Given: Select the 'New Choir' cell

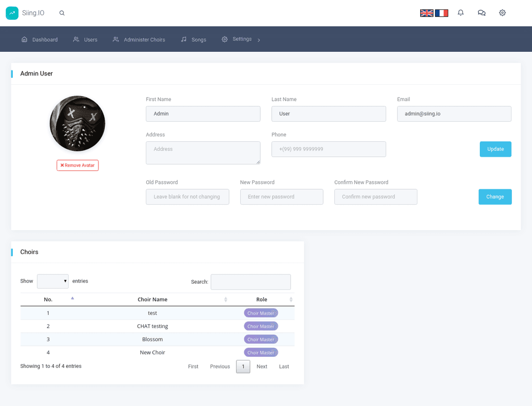Looking at the screenshot, I should click(152, 352).
